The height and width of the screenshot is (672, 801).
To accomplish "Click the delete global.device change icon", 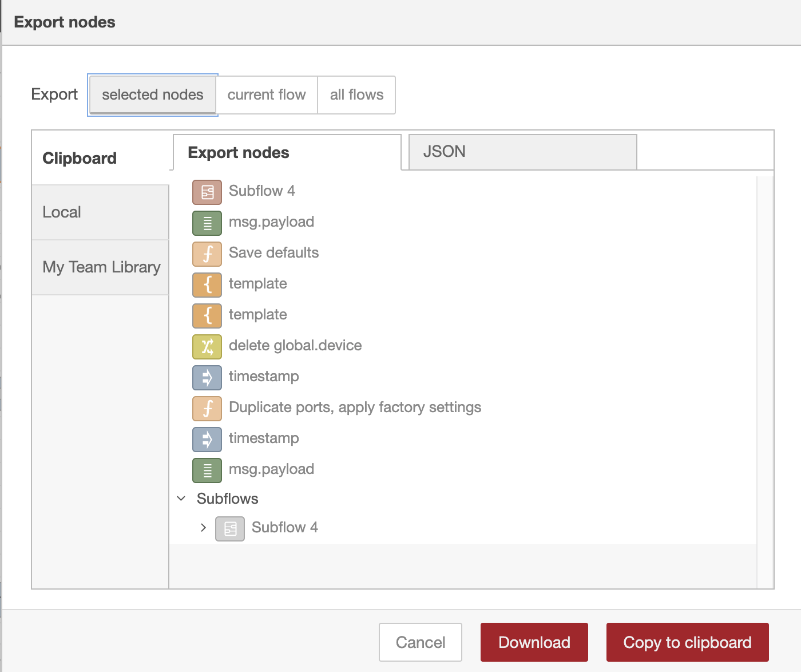I will (207, 347).
